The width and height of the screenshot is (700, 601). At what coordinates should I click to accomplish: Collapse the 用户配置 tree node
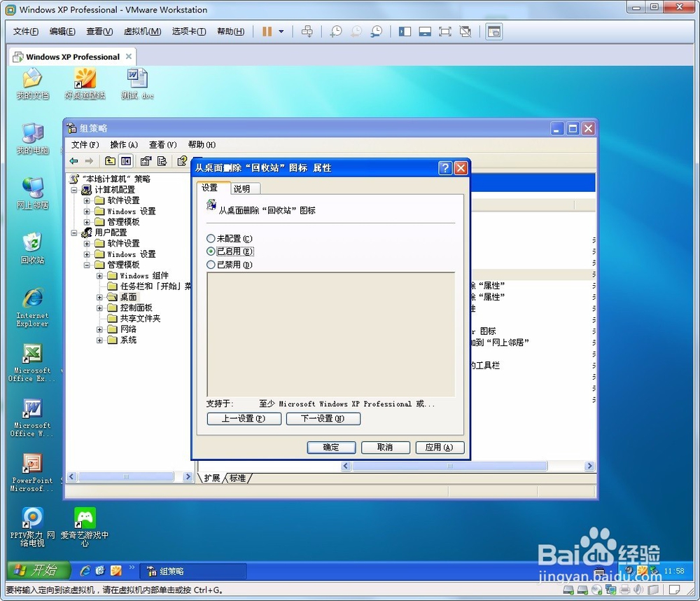74,233
